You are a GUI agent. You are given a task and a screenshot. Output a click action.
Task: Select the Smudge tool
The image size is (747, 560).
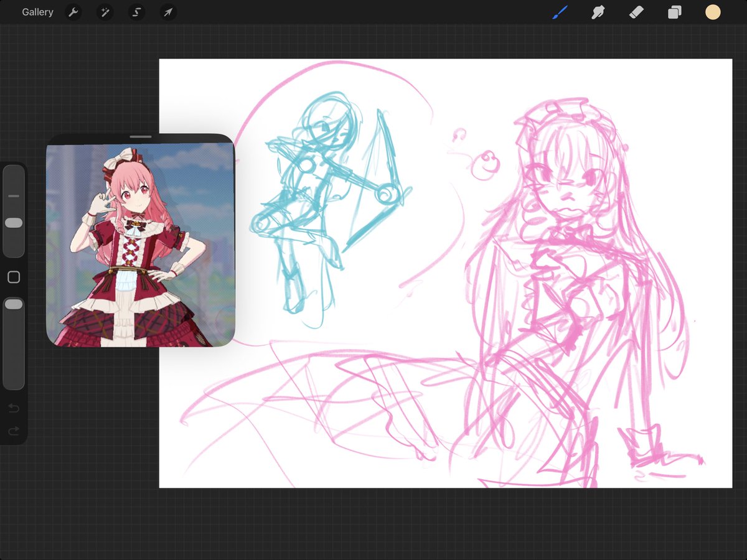click(x=598, y=12)
